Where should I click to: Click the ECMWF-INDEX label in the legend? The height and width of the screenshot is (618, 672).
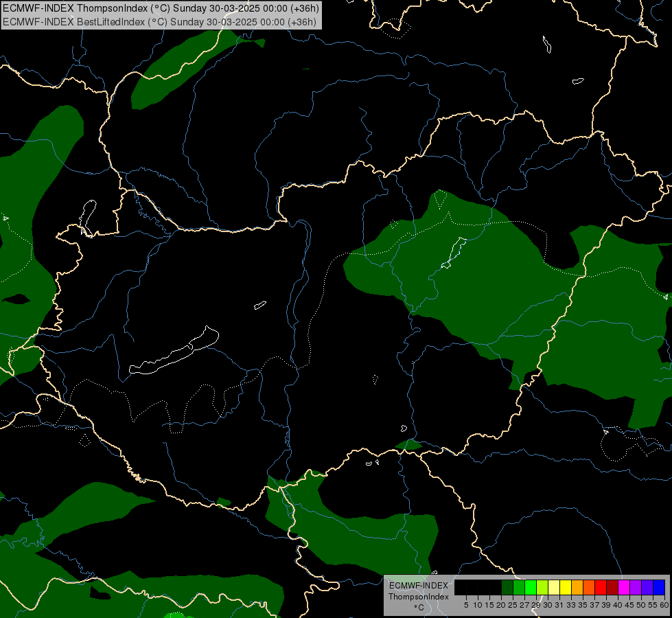pyautogui.click(x=419, y=586)
